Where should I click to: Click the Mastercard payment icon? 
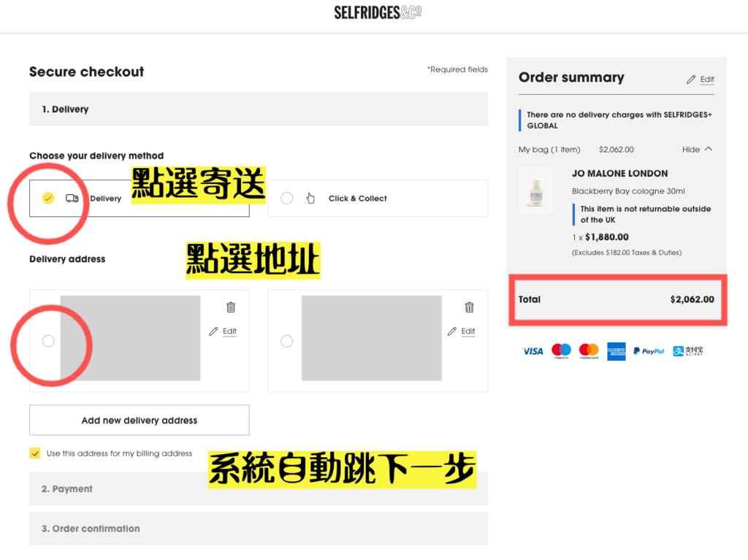(589, 351)
